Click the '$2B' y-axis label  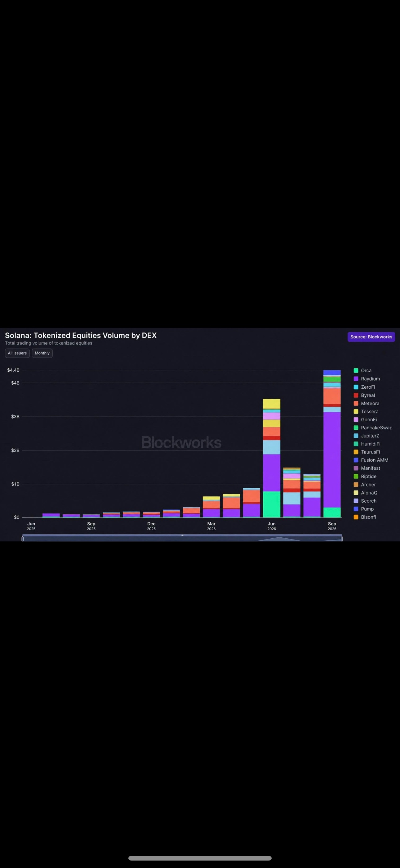tap(15, 450)
